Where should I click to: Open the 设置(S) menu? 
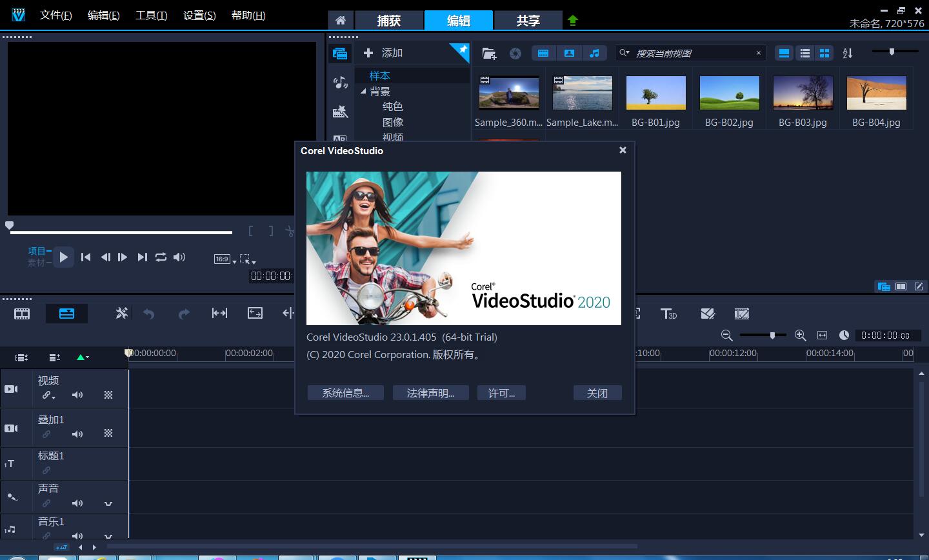[199, 15]
